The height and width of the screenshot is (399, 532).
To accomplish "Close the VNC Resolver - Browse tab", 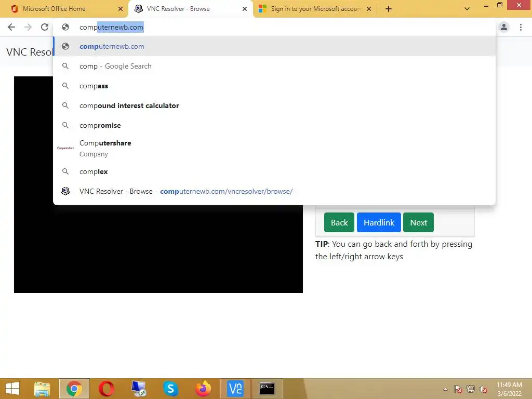I will 244,9.
